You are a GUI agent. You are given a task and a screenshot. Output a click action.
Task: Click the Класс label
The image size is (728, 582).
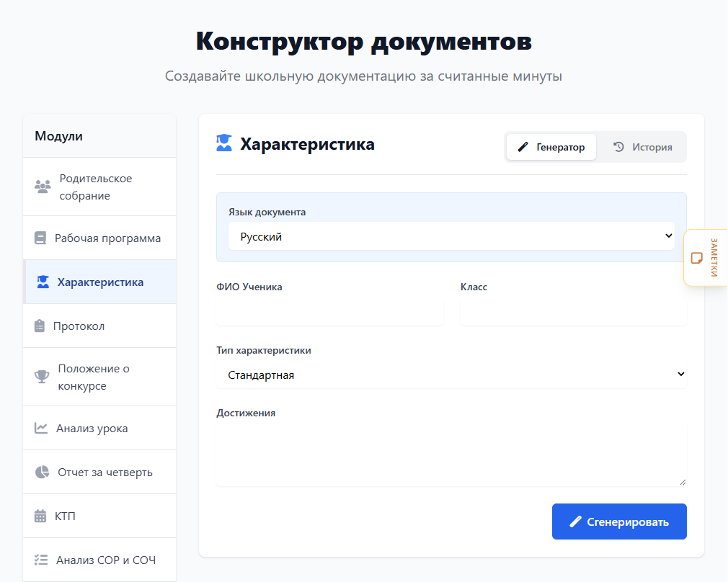coord(474,287)
